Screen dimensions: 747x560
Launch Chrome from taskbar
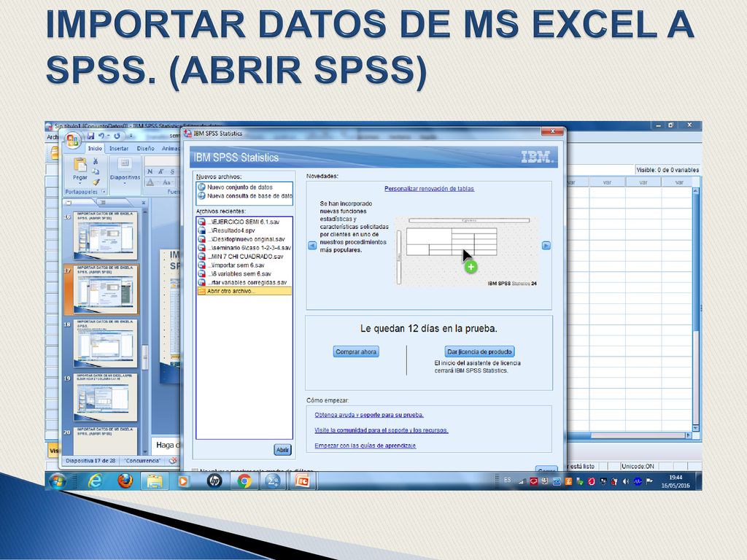[x=244, y=481]
